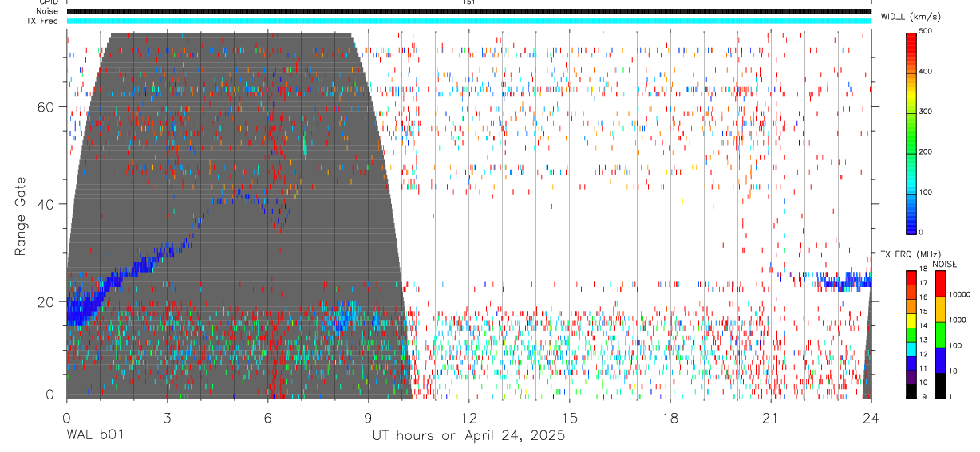Click the 18 label on the TX FRQ scale
Viewport: 980px width, 452px height.
pos(924,269)
